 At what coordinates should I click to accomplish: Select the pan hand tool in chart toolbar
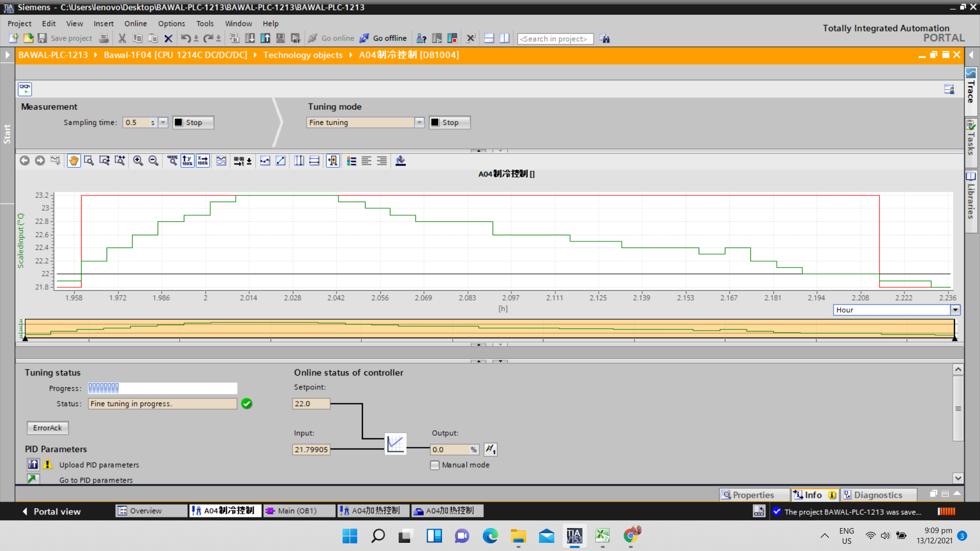point(74,161)
